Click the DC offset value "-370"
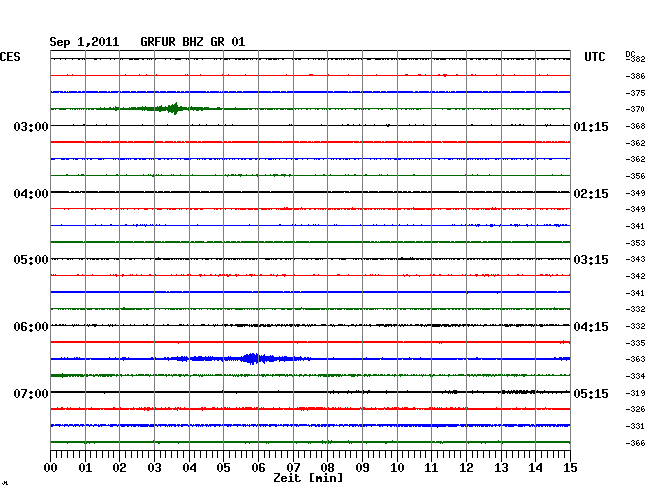The image size is (650, 494). (635, 109)
